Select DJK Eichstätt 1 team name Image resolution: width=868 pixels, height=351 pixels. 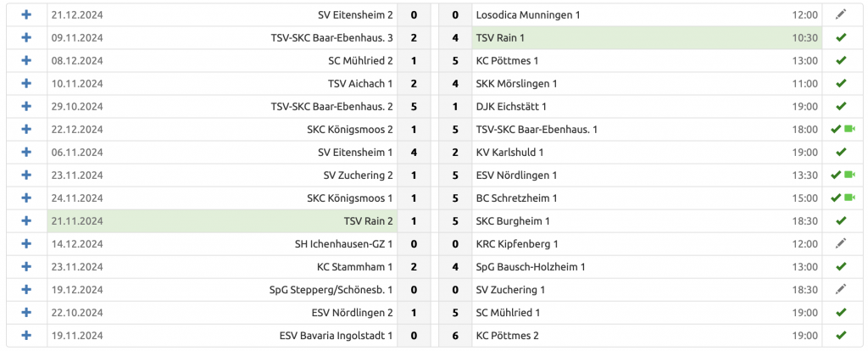510,107
